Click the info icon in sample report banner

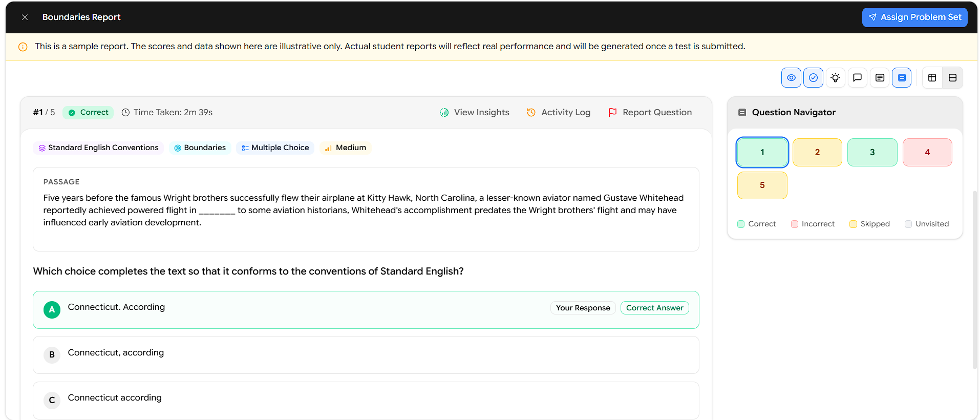(23, 47)
